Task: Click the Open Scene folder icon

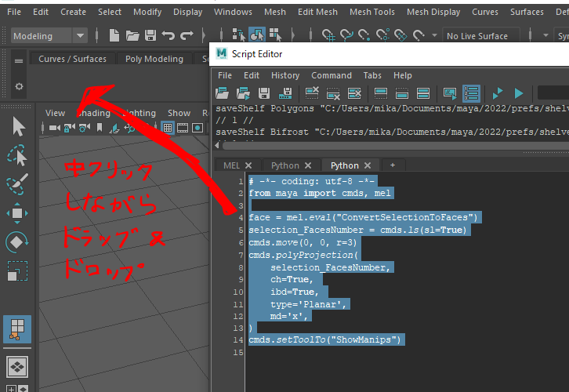Action: coord(132,35)
